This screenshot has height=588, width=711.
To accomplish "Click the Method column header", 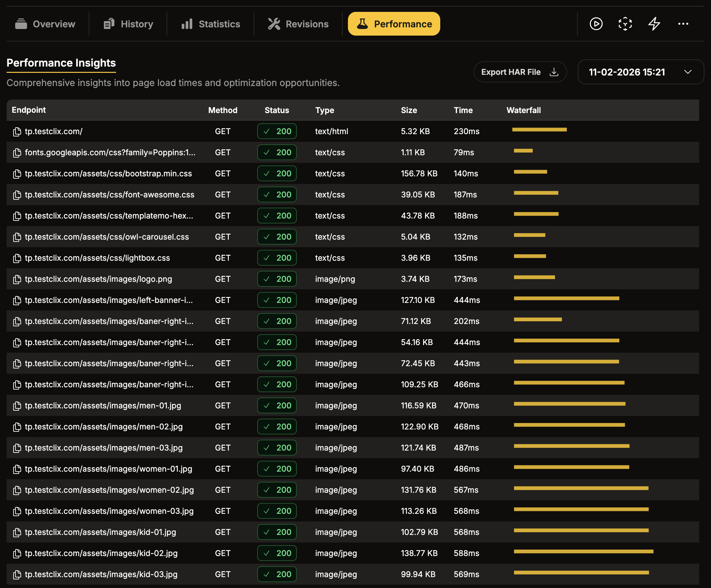I will [223, 110].
